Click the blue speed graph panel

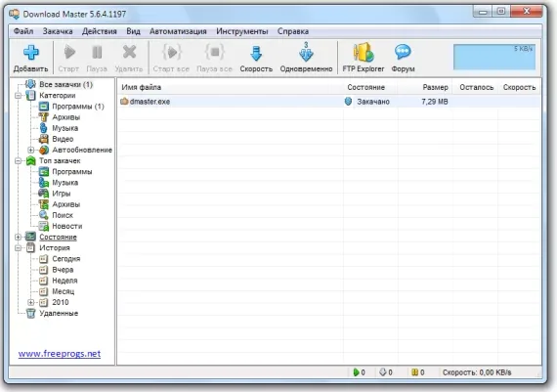(x=494, y=57)
